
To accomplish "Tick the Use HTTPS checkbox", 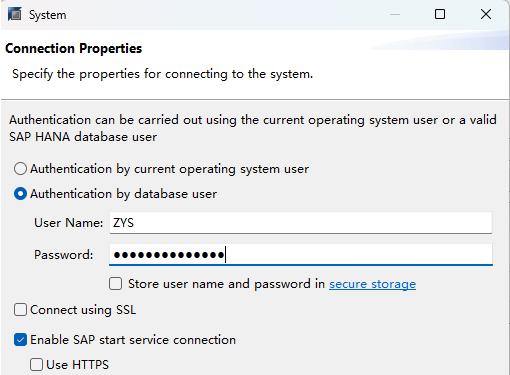I will [36, 364].
